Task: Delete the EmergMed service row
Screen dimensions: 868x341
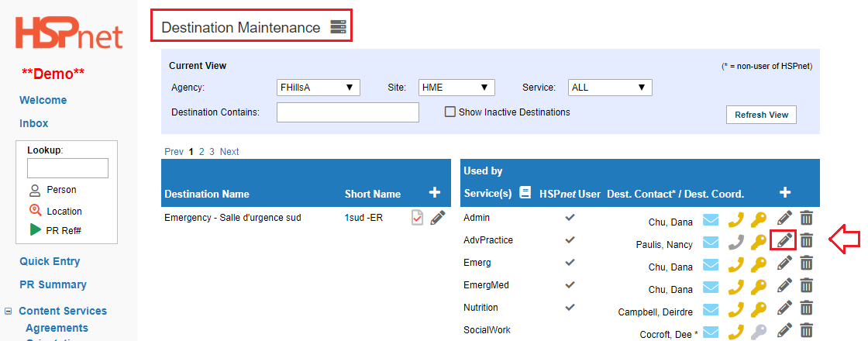Action: click(x=807, y=285)
